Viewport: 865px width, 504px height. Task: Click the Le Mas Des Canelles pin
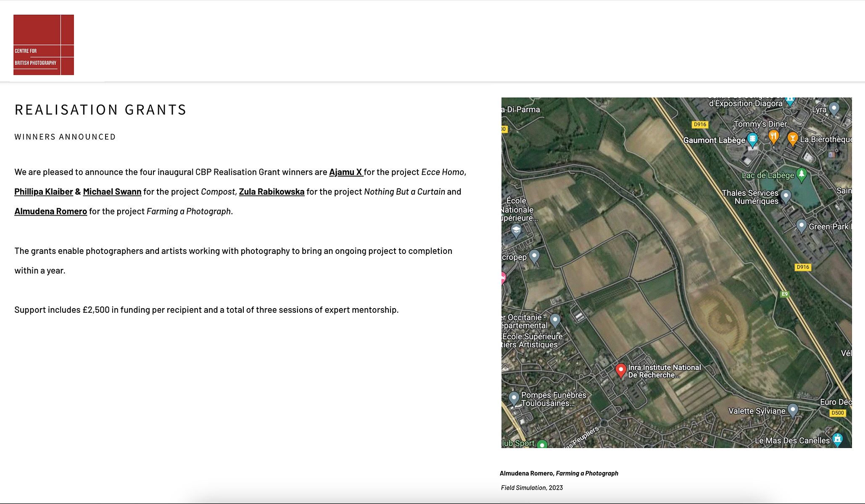[838, 440]
